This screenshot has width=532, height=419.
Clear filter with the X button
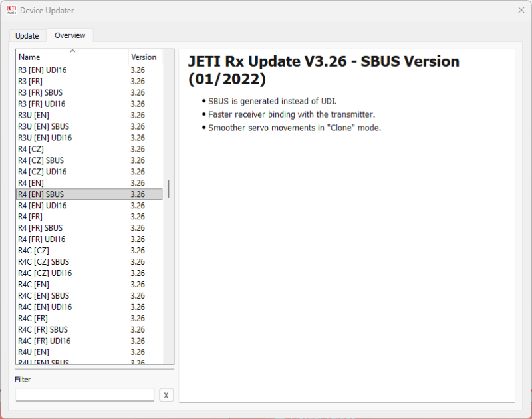166,395
